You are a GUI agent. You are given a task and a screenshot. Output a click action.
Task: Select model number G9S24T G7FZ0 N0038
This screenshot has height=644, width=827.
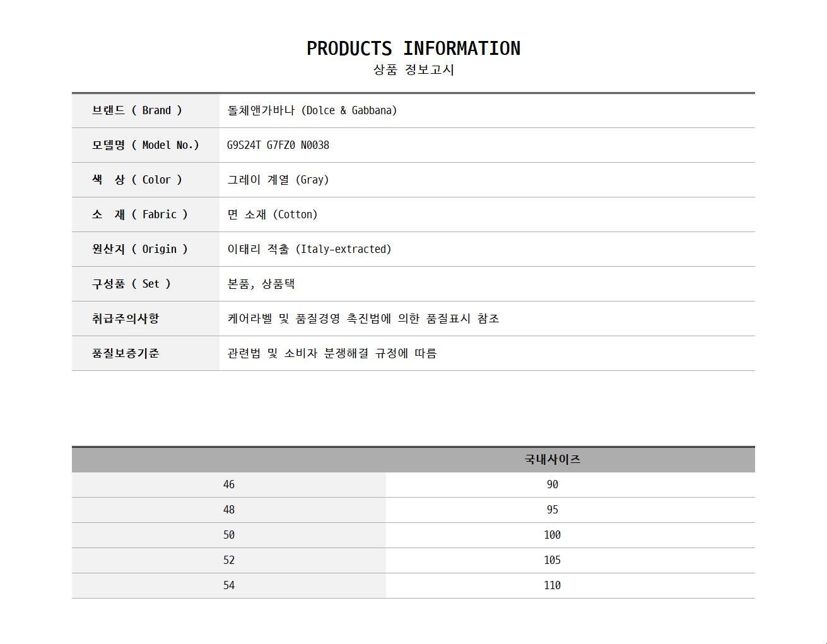pyautogui.click(x=278, y=145)
